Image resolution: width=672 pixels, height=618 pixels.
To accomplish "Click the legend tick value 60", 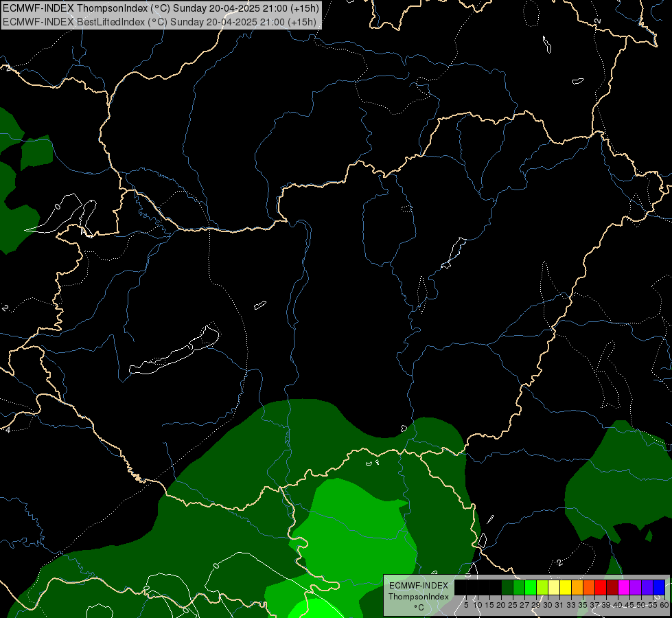I will tap(664, 605).
